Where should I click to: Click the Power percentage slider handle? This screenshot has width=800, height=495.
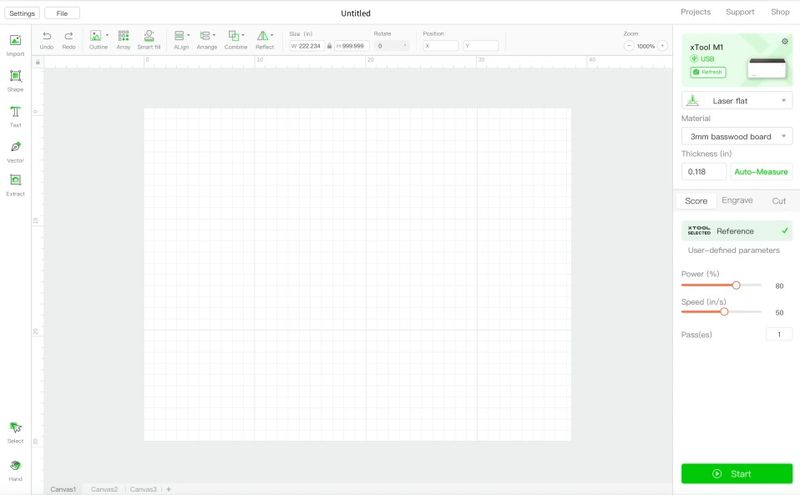736,285
